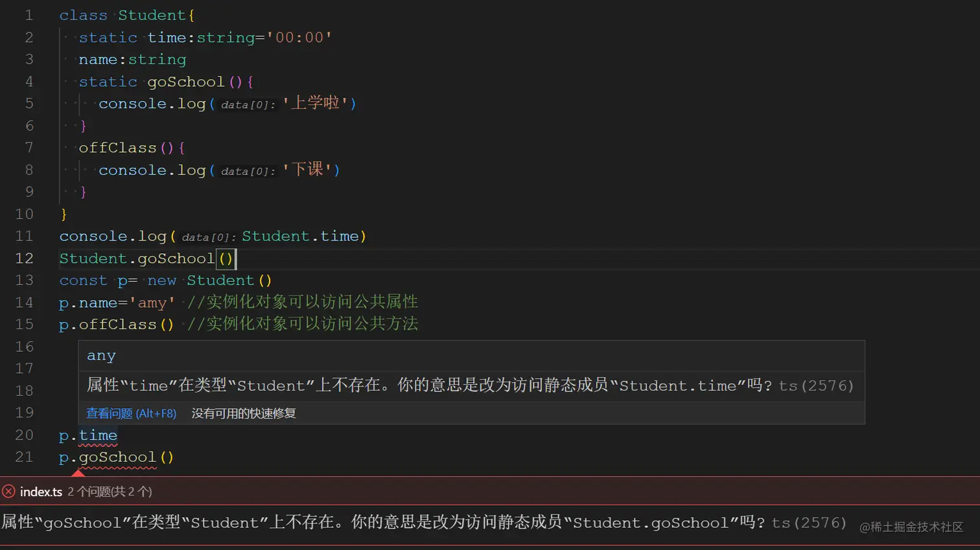Click the static time declaration line
Viewport: 980px width, 550px height.
[205, 38]
